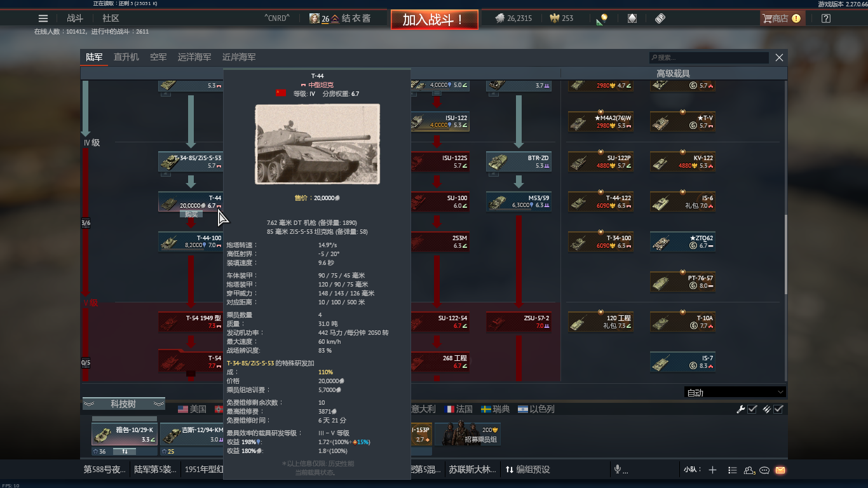Collapse the 科技树 panel

point(124,403)
